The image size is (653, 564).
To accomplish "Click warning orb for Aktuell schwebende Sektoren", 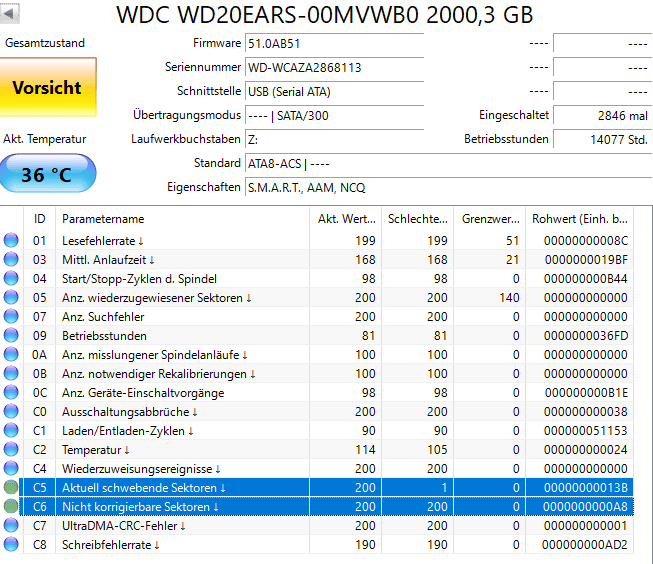I will [x=11, y=487].
